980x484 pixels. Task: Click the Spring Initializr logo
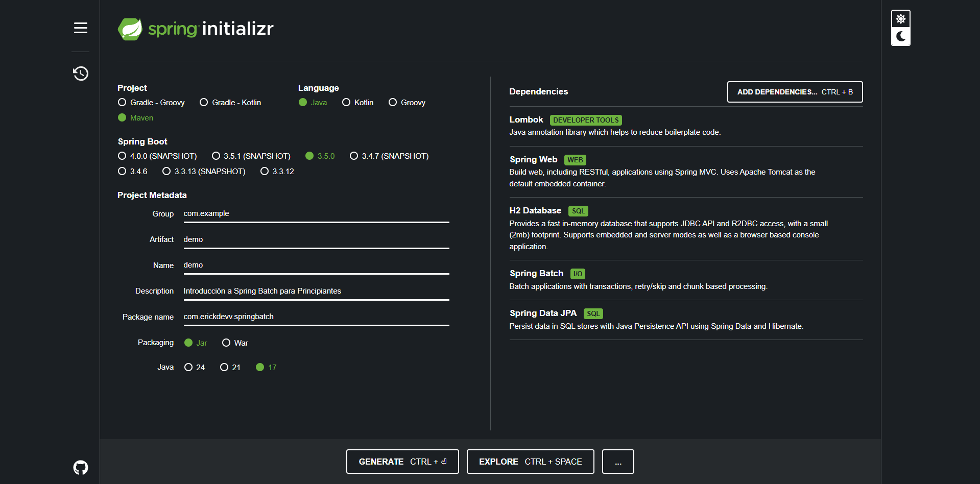point(196,29)
